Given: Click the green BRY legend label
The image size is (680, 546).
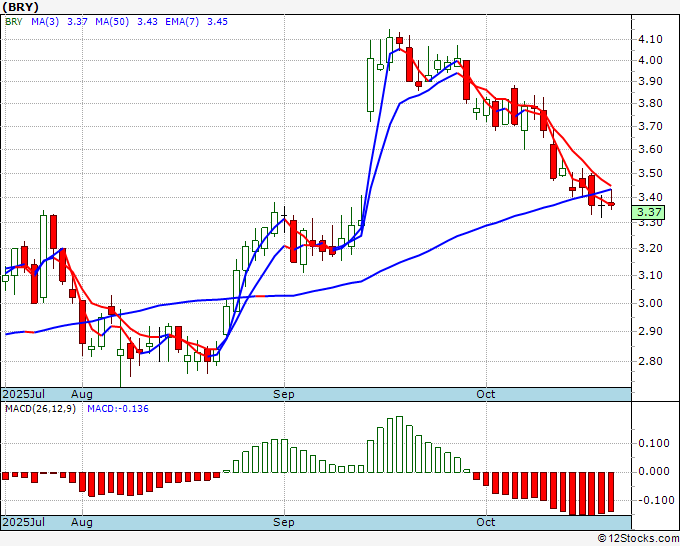Looking at the screenshot, I should 13,22.
